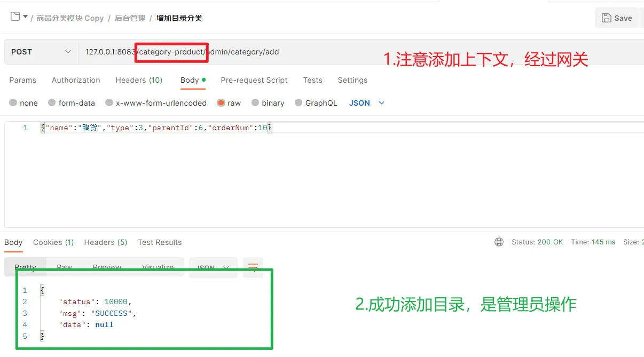Open the Headers (10) request tab

coord(139,80)
